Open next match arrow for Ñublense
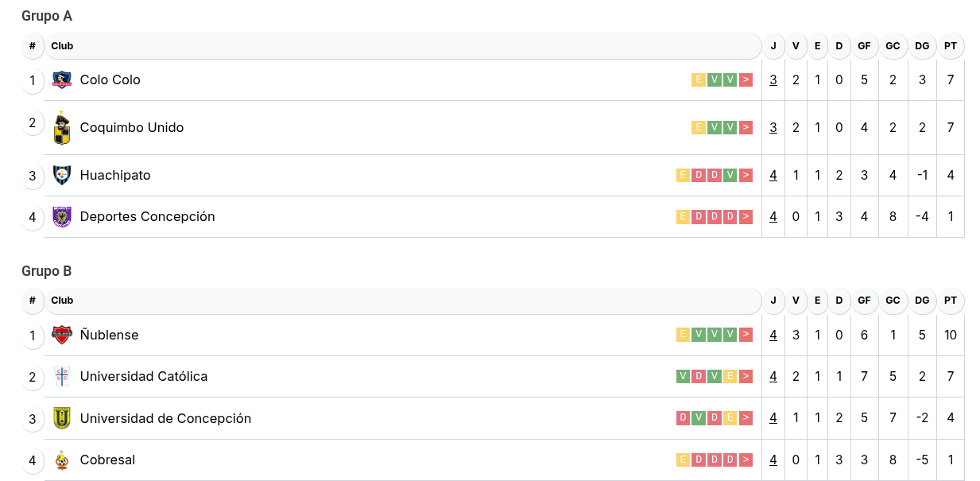This screenshot has height=481, width=980. 746,335
